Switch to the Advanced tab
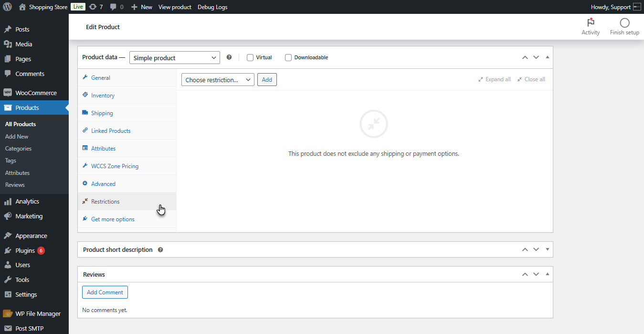 (x=127, y=183)
